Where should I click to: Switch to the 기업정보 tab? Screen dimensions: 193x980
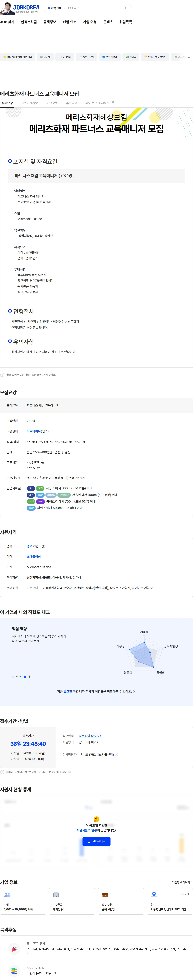52,103
